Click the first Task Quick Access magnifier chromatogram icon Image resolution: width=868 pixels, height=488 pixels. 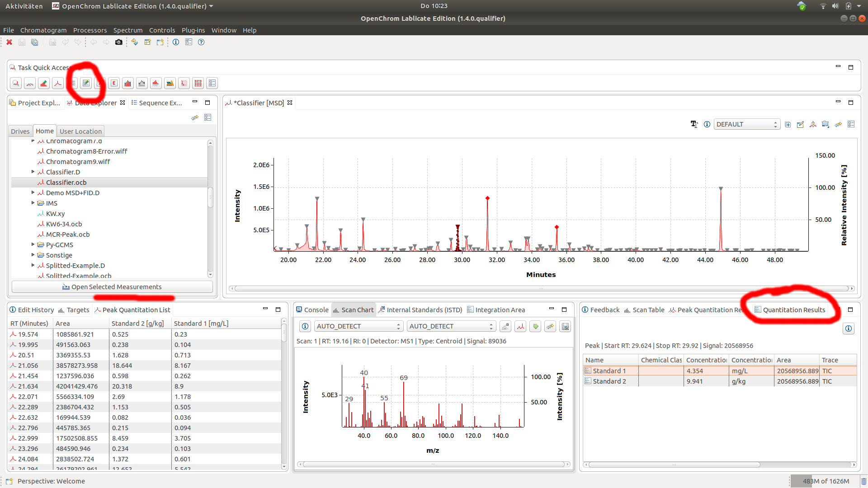16,83
